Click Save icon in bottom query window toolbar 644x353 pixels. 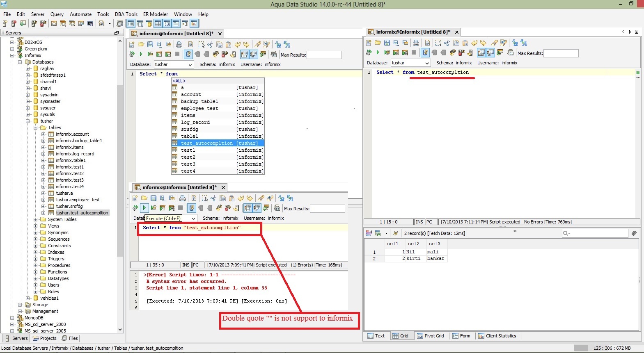(x=154, y=198)
